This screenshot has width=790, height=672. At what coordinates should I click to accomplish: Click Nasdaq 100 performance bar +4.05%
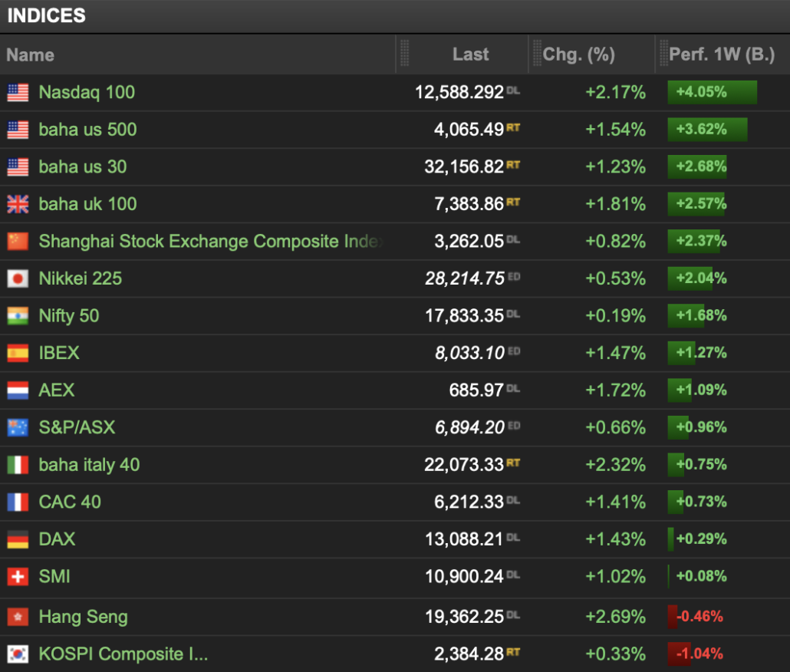713,92
